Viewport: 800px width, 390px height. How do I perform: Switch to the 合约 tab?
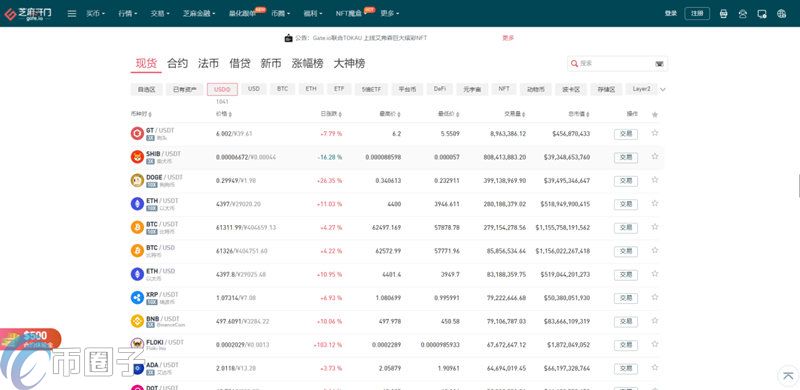click(177, 64)
